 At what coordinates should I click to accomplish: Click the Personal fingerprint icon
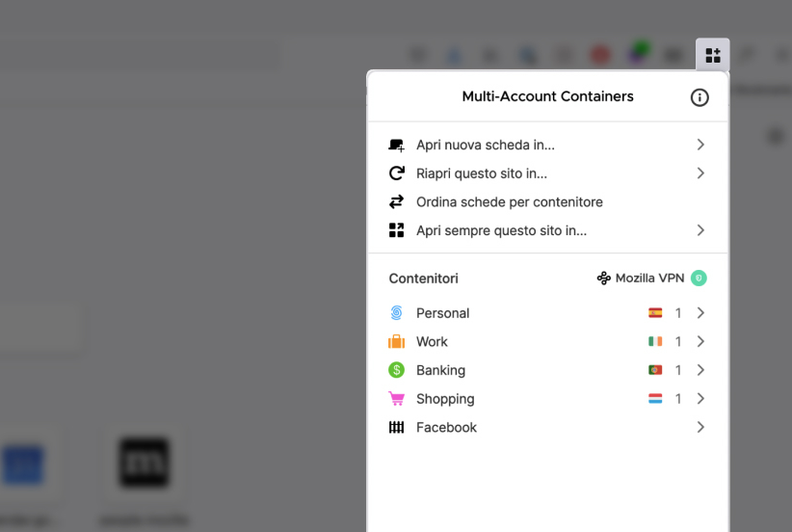[397, 312]
